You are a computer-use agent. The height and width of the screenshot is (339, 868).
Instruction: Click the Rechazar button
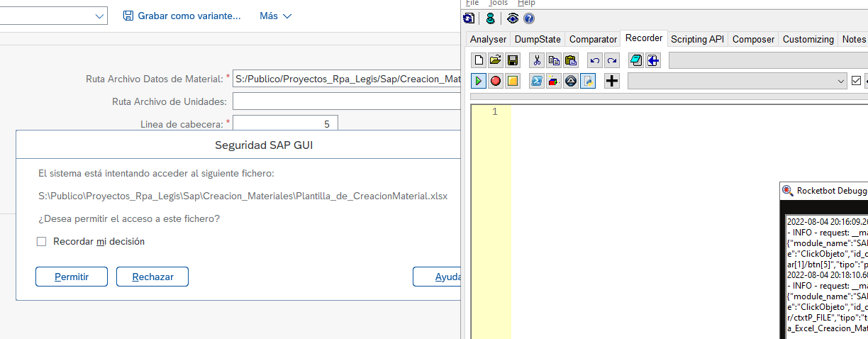point(152,277)
